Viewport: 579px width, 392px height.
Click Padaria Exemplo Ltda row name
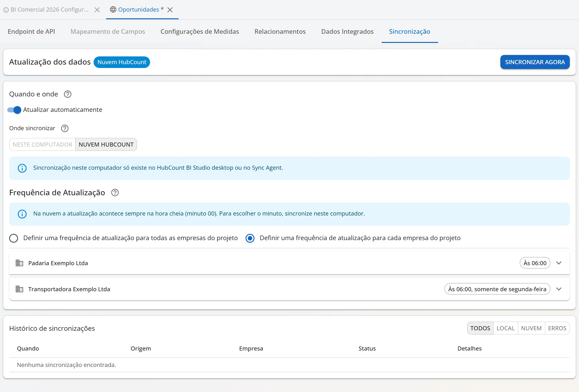point(58,263)
